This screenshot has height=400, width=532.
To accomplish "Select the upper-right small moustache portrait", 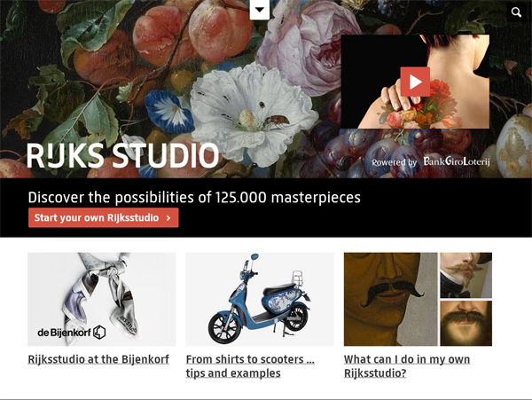I will 465,275.
